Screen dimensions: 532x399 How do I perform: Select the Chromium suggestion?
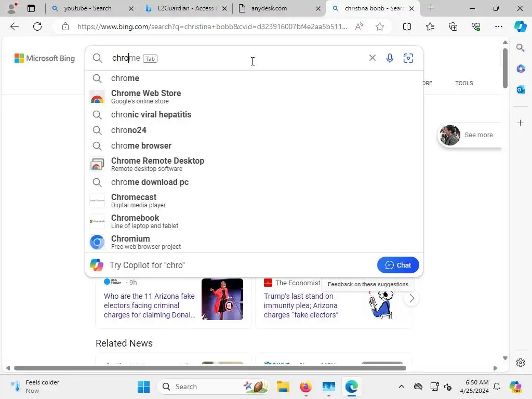(x=254, y=242)
